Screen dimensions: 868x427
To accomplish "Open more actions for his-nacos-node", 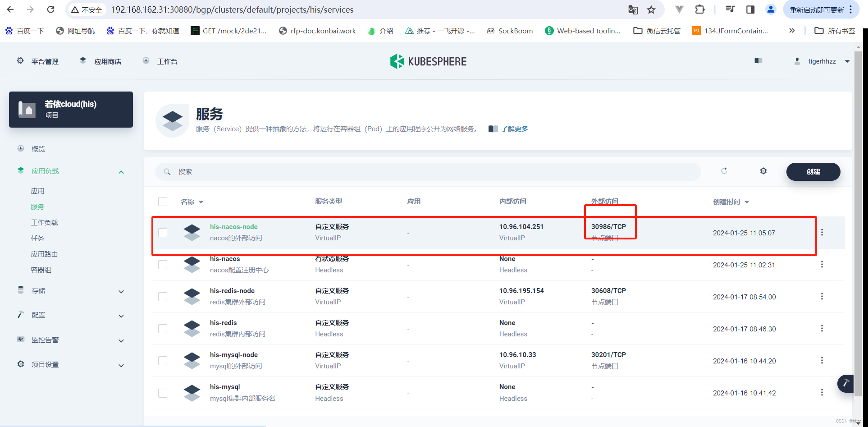I will tap(822, 232).
